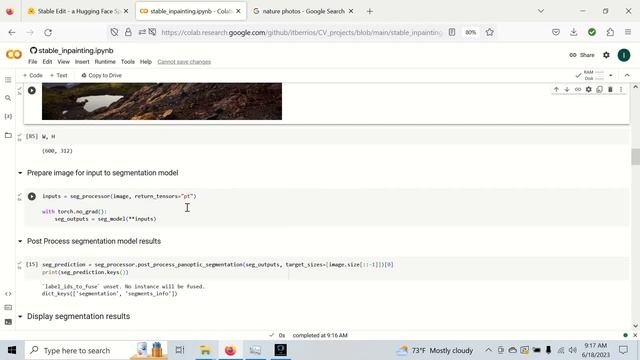Open the table of contents sidebar
The image size is (640, 360).
[8, 80]
